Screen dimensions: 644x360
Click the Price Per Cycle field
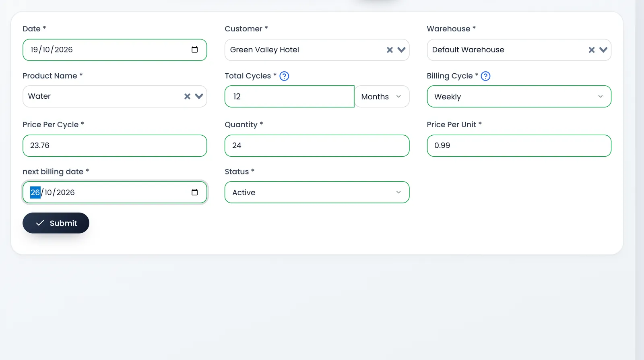115,146
